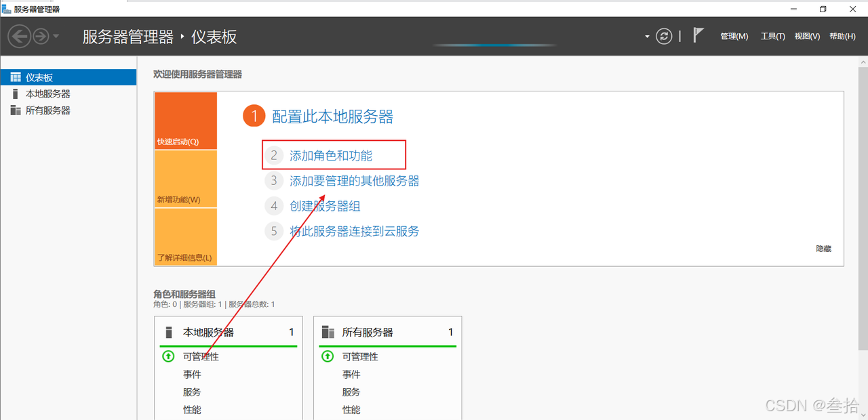This screenshot has height=420, width=868.
Task: Click the 本地服务器 sidebar server icon
Action: point(16,93)
